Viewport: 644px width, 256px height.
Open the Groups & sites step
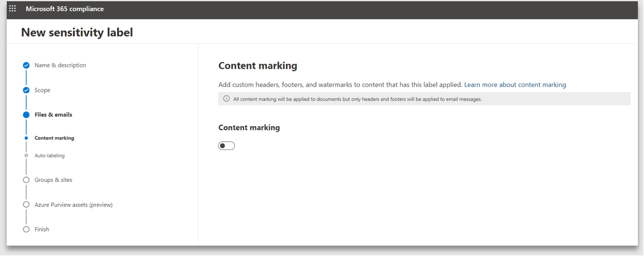pos(53,180)
